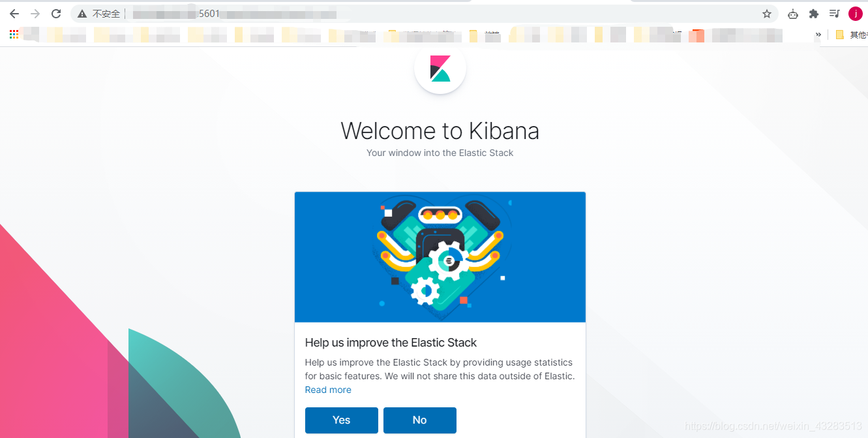Reload the current page
868x438 pixels.
point(56,14)
